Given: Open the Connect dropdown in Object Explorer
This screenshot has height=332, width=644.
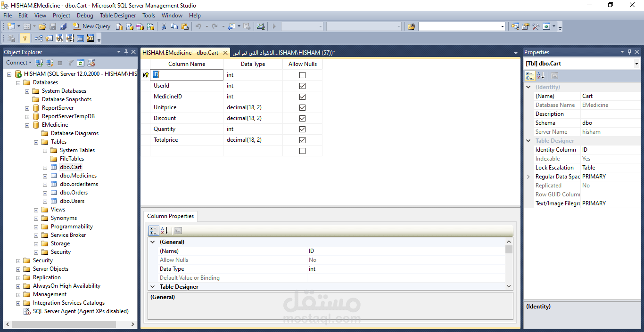Looking at the screenshot, I should point(19,63).
